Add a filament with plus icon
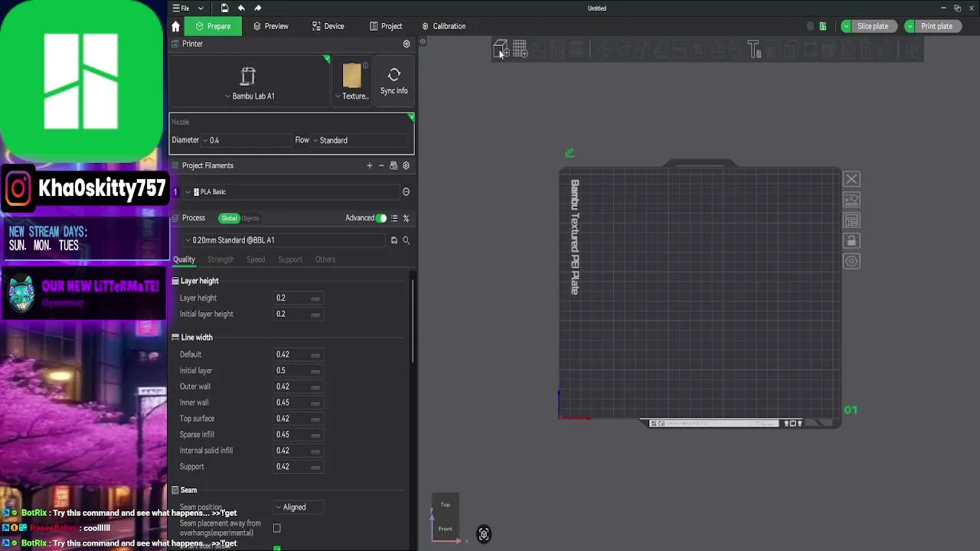This screenshot has width=980, height=551. [370, 165]
